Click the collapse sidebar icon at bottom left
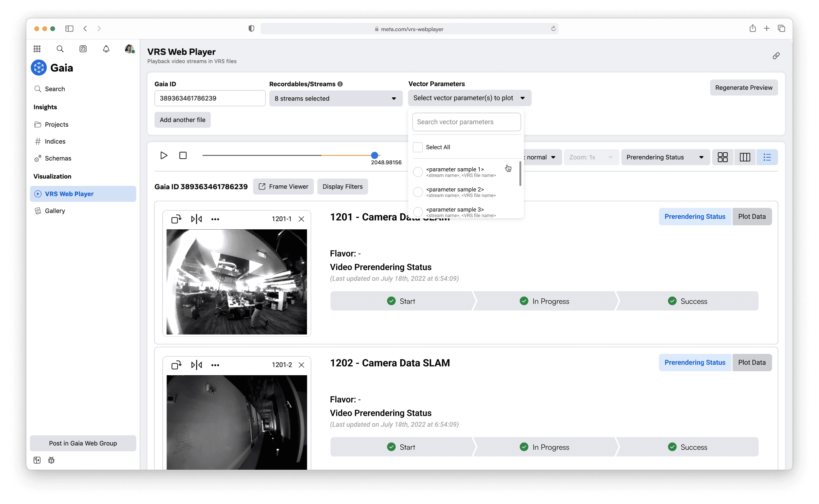The width and height of the screenshot is (819, 504). click(37, 460)
